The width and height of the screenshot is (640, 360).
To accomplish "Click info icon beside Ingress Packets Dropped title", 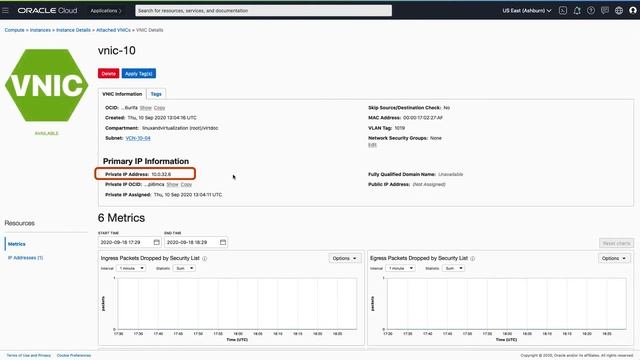I will (x=204, y=258).
